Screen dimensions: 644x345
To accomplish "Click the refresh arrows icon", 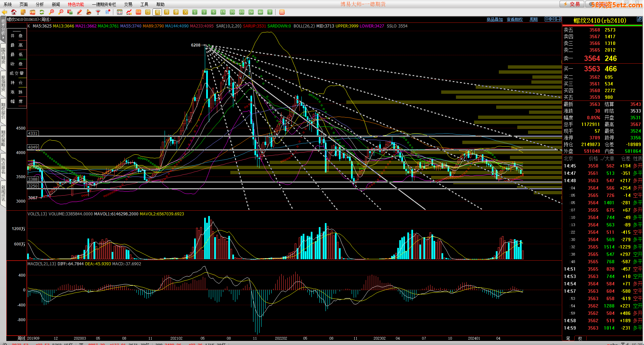I will (x=42, y=12).
